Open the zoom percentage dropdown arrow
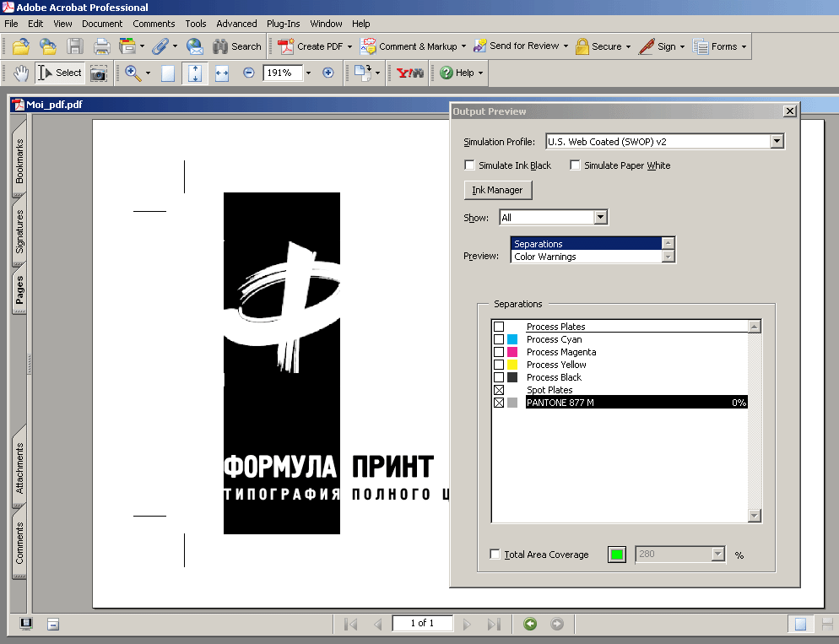 click(308, 73)
